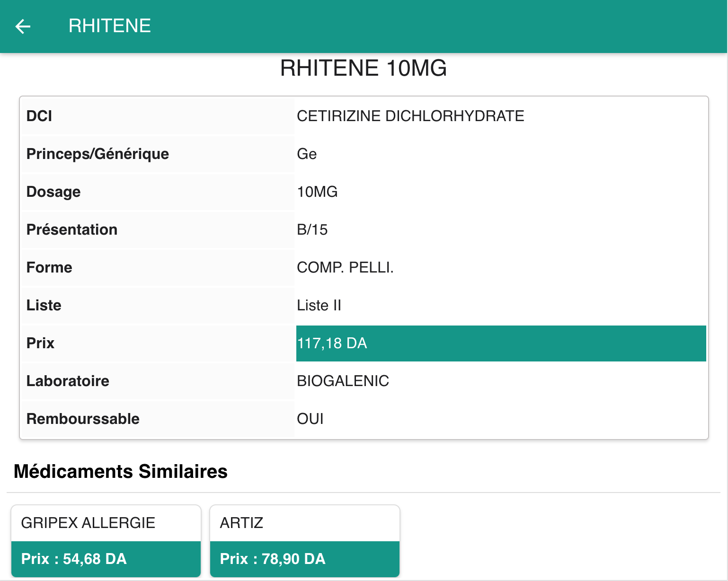Open the GRIPEX ALLERGIE similar drug
The height and width of the screenshot is (581, 728).
coord(88,523)
